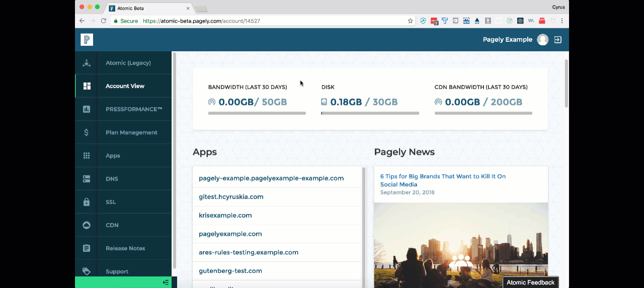This screenshot has height=288, width=644.
Task: Click the black React atom extension icon
Action: pos(520,21)
